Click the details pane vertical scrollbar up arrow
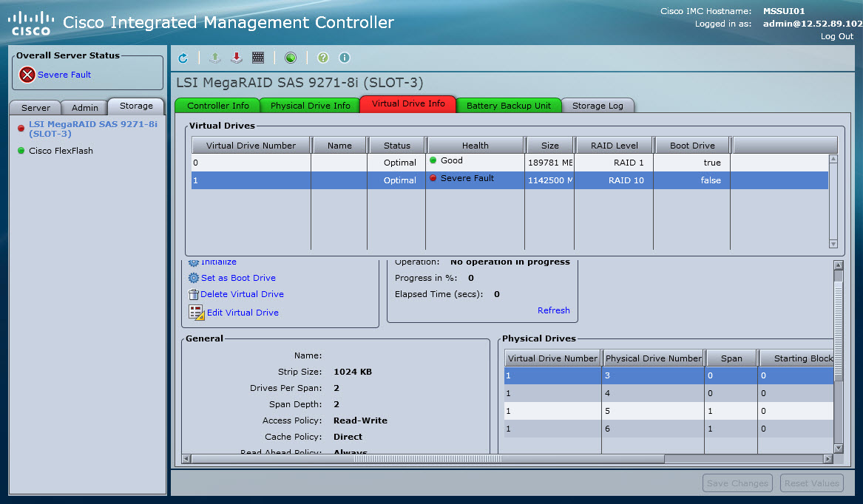Viewport: 863px width, 504px height. [x=839, y=265]
